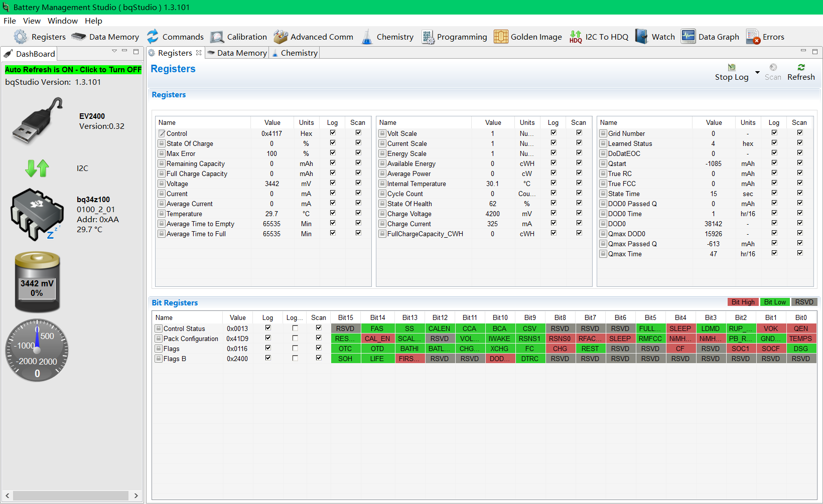Click the SLEEP bit cell in Control Status
The height and width of the screenshot is (504, 823).
pyautogui.click(x=680, y=328)
